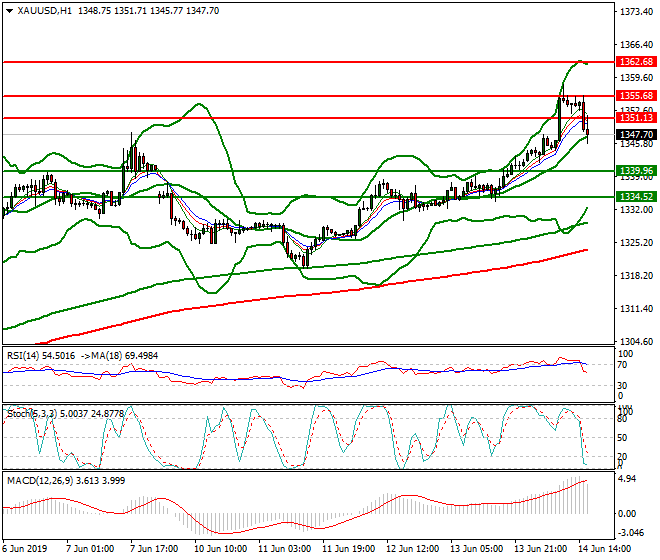Click the OHLC values 1348.75 1351.71 1345.77 1347.70
The width and height of the screenshot is (660, 560).
pos(149,11)
